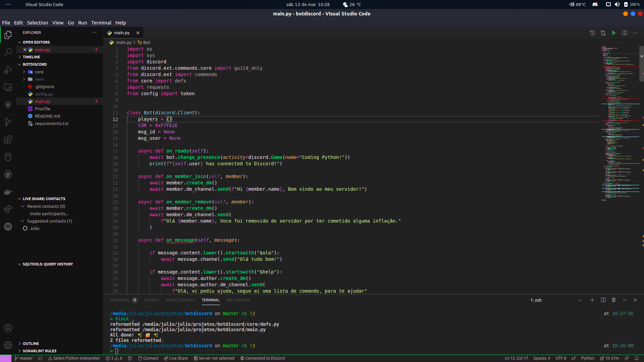Open the Explorer view in activity bar
Viewport: 644px width, 362px height.
pyautogui.click(x=8, y=35)
